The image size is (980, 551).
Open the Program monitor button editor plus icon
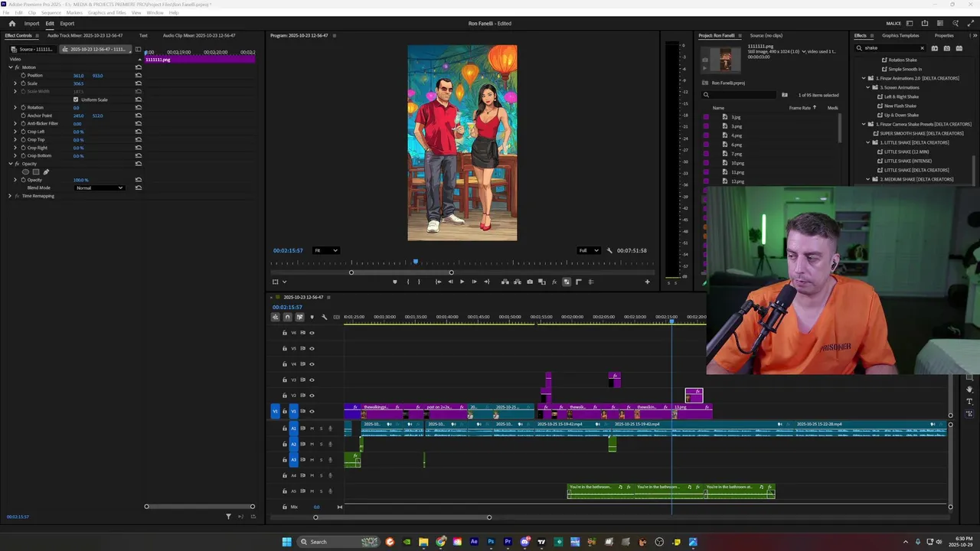click(647, 282)
